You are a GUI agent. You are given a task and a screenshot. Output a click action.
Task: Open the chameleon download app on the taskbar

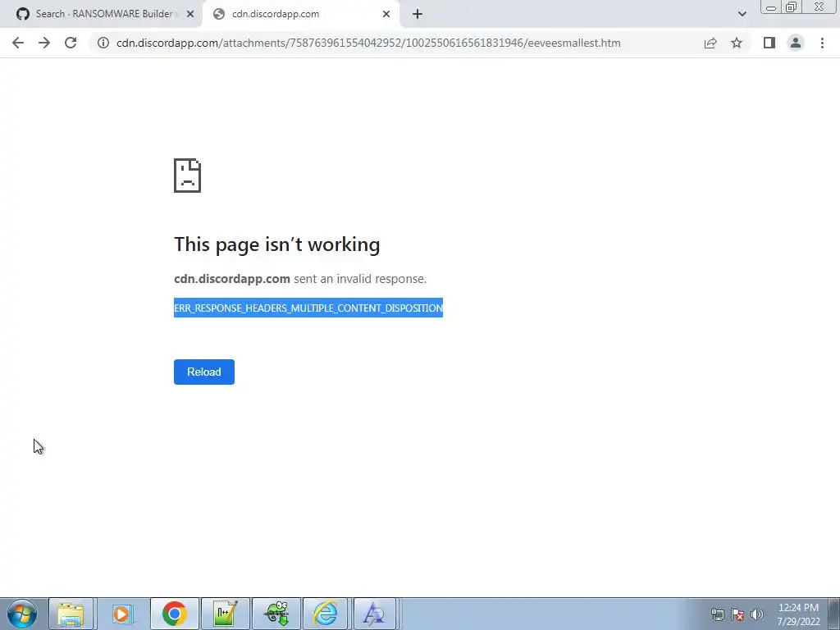pos(276,614)
